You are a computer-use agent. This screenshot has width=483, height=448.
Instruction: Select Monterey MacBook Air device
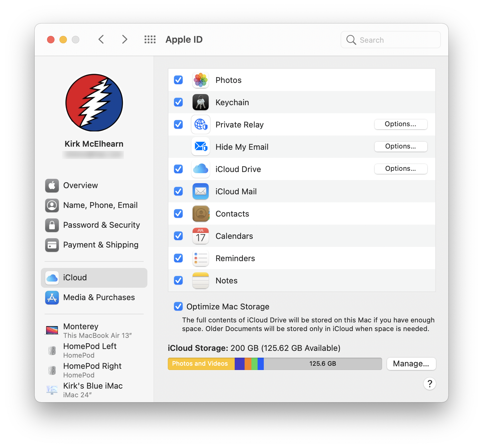(94, 330)
